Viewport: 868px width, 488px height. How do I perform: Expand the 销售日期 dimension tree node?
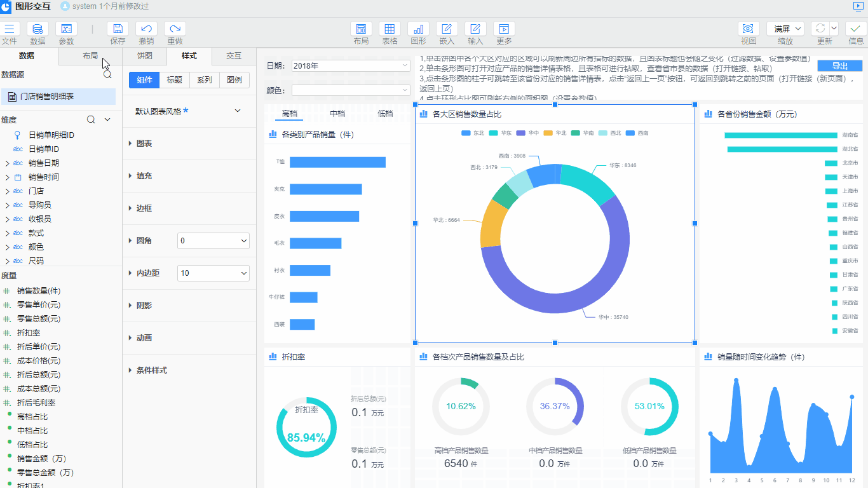coord(7,163)
